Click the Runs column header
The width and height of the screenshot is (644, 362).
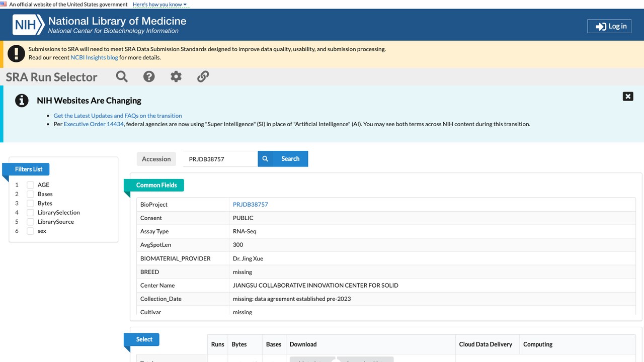[x=218, y=344]
